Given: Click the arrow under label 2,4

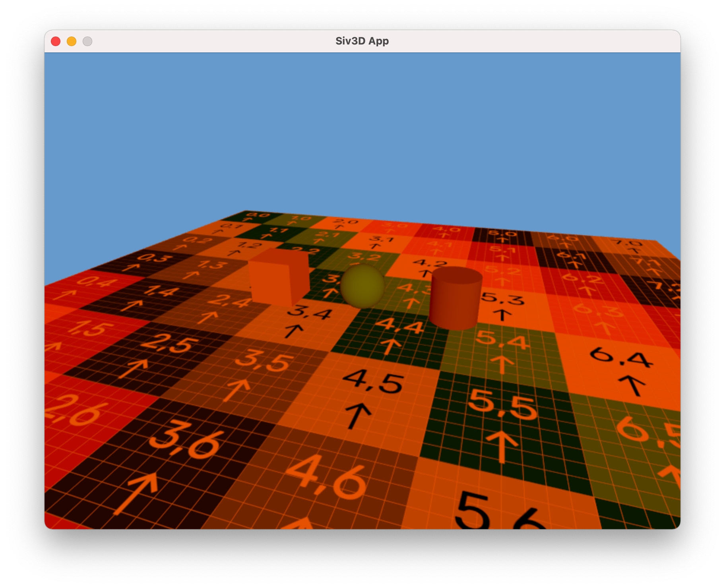Looking at the screenshot, I should (207, 317).
